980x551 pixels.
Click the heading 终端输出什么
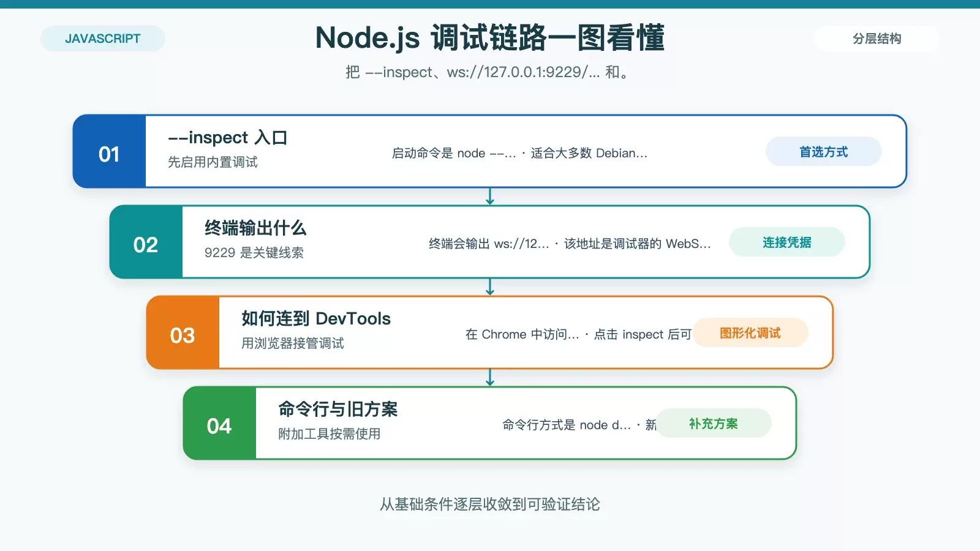point(255,228)
